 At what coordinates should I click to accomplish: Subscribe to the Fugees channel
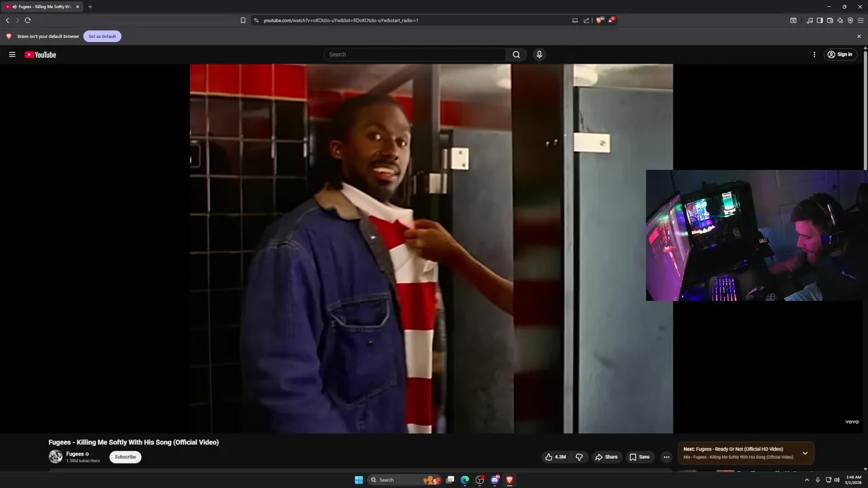pyautogui.click(x=125, y=457)
